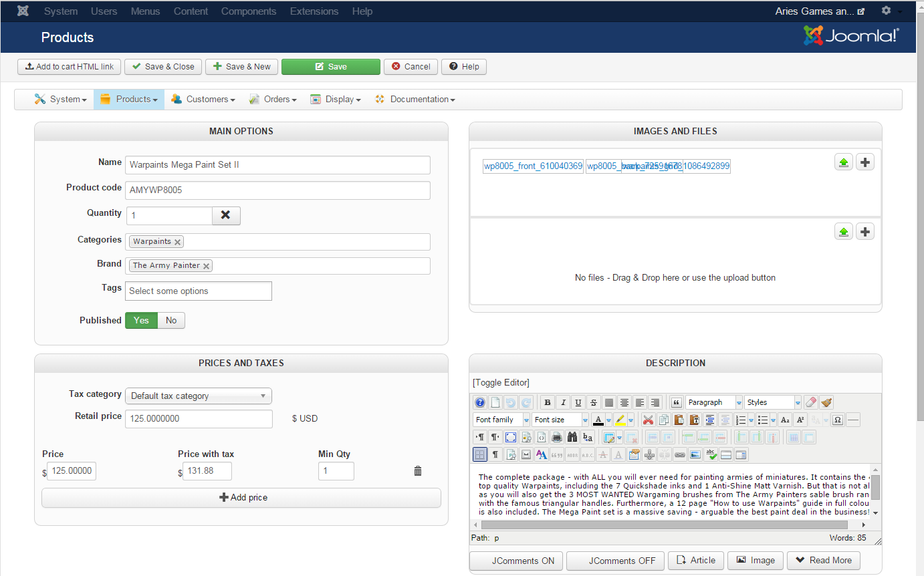Viewport: 924px width, 576px height.
Task: Click Save & Close button
Action: tap(163, 67)
